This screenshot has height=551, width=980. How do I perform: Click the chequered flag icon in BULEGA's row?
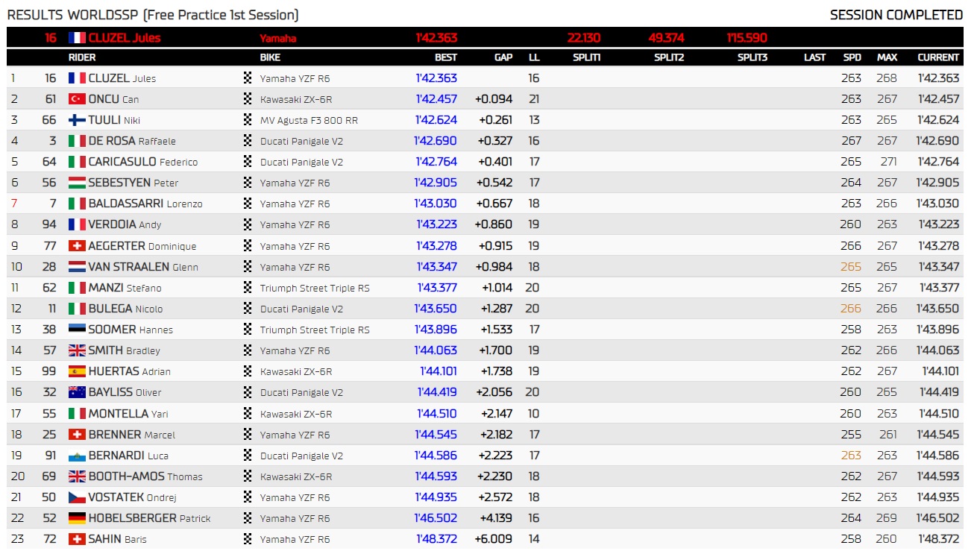point(248,309)
